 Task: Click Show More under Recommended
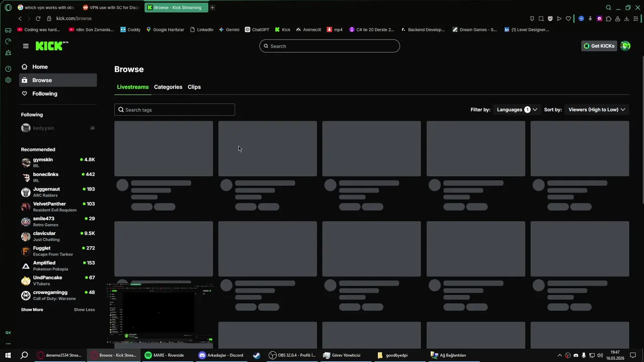click(32, 310)
